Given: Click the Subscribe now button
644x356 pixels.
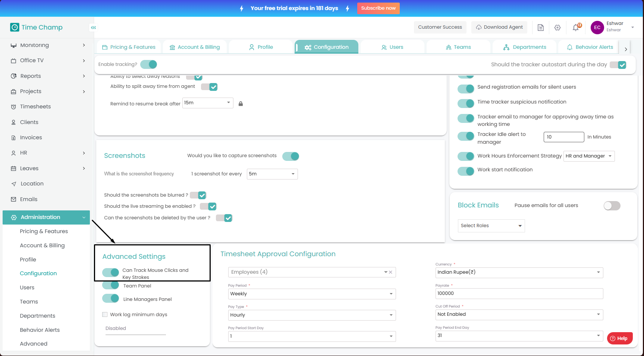Looking at the screenshot, I should coord(378,8).
